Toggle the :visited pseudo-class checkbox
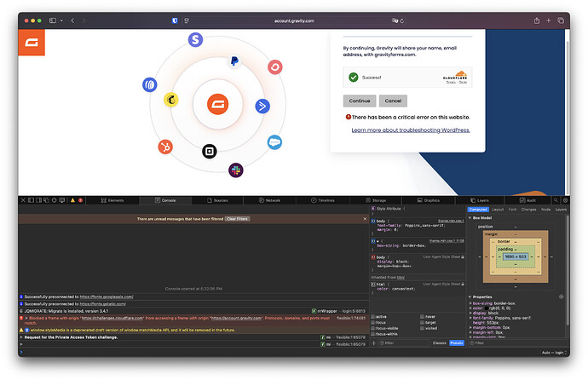Image resolution: width=588 pixels, height=380 pixels. point(422,328)
